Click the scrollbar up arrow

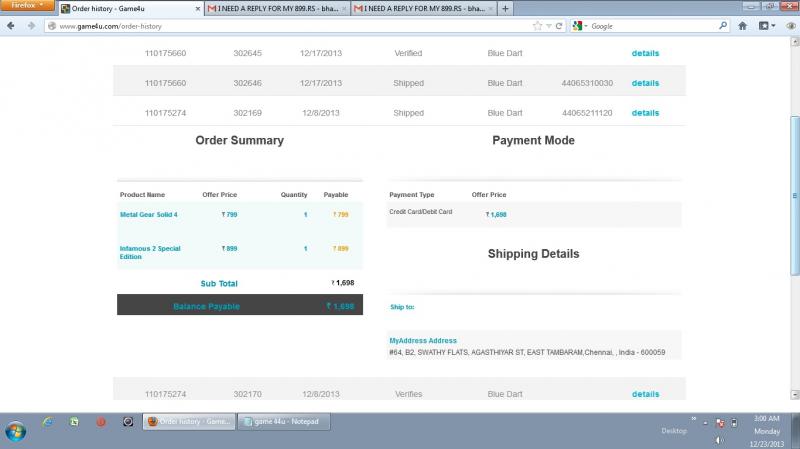click(795, 42)
